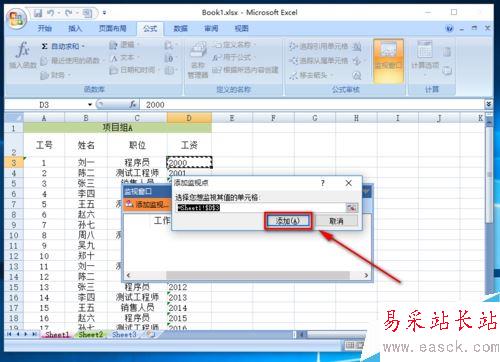The height and width of the screenshot is (362, 500).
Task: Click 追踪从属单元格 trace dependents
Action: (318, 61)
